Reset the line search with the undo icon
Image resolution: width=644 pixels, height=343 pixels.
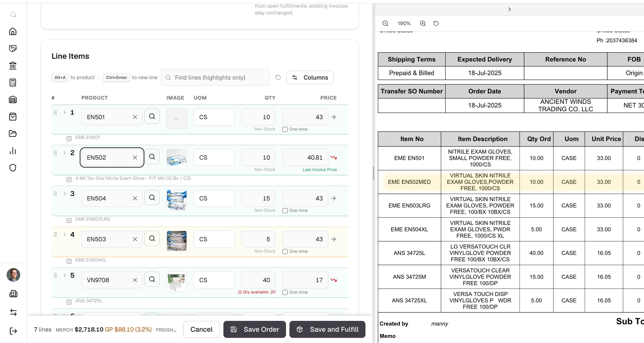(x=278, y=77)
